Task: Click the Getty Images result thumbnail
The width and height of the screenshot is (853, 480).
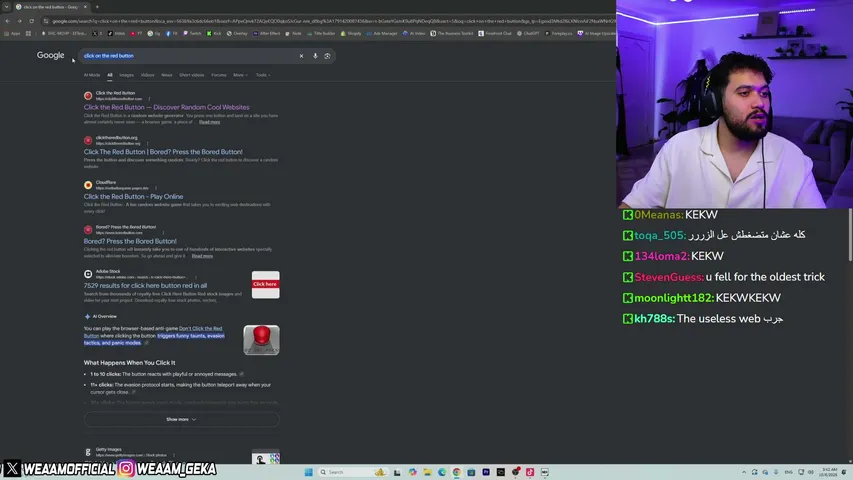Action: click(x=265, y=458)
